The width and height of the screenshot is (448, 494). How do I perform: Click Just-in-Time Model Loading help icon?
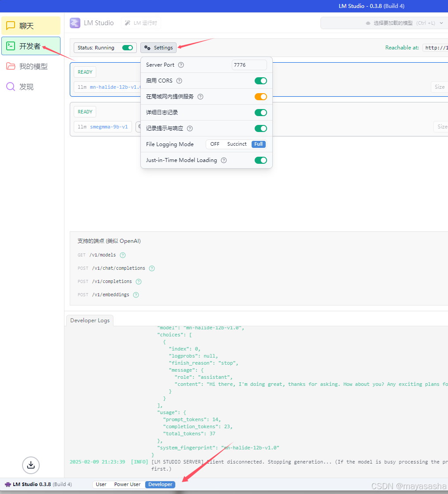pos(224,160)
